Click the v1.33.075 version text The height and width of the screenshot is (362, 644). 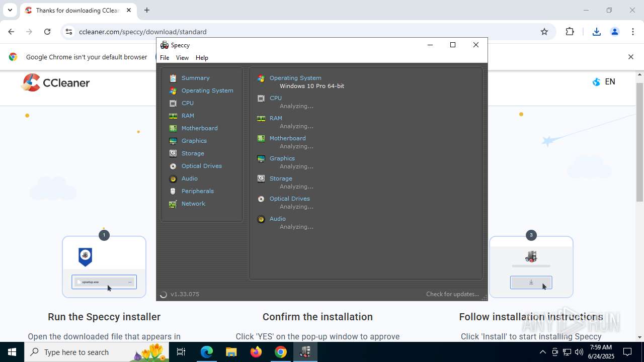tap(185, 294)
